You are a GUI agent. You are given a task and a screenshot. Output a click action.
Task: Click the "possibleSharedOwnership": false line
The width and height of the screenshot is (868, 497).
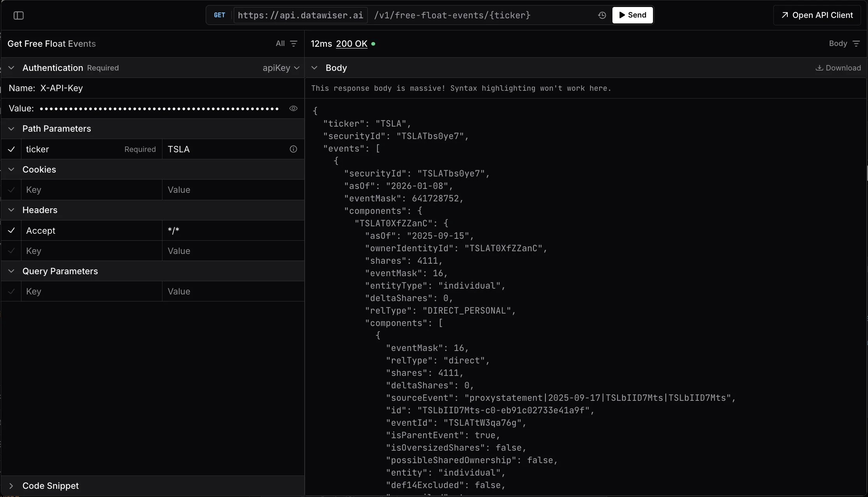point(471,460)
